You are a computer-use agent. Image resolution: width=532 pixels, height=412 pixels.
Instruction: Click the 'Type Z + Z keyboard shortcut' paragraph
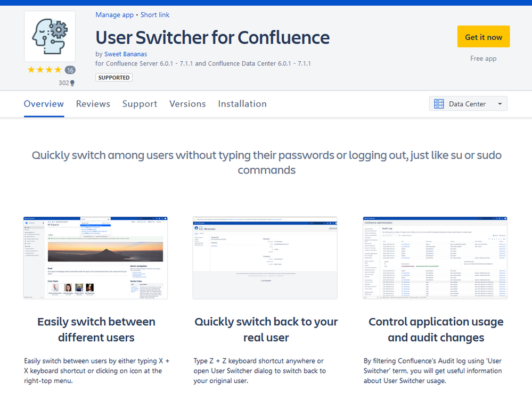(x=260, y=370)
